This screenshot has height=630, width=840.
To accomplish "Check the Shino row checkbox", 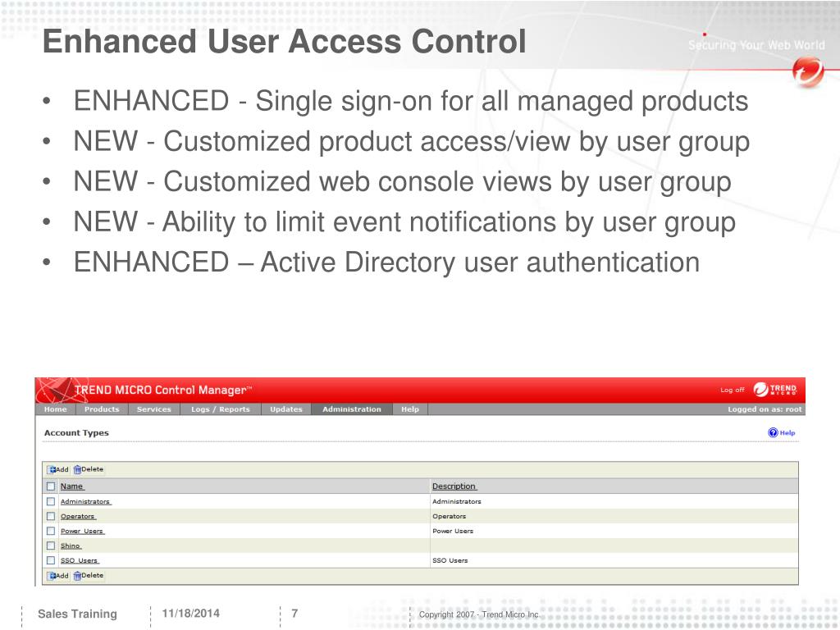I will [51, 546].
